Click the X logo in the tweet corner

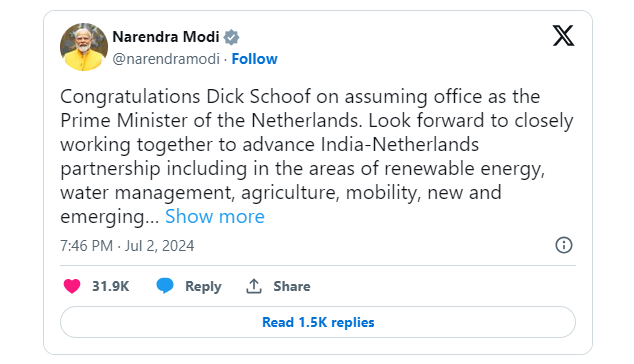[x=563, y=36]
